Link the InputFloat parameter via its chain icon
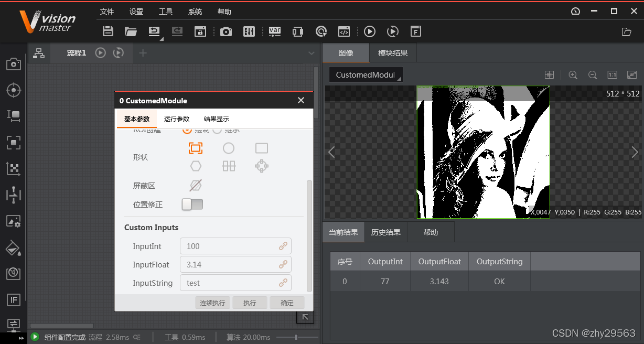 [283, 264]
